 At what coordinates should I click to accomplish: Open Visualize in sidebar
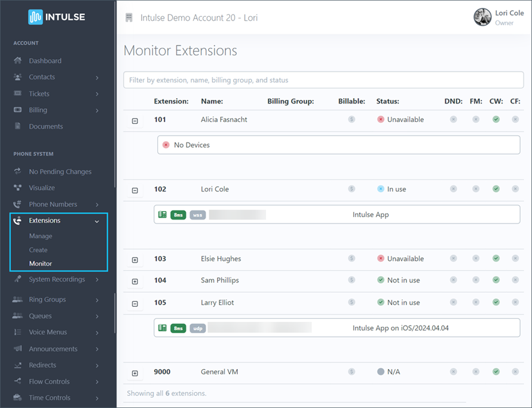[42, 188]
